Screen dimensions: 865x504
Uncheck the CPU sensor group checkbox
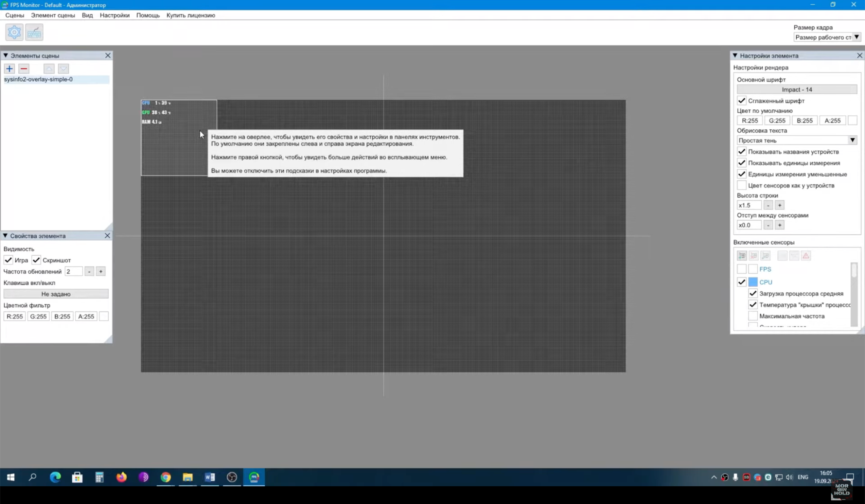click(x=742, y=282)
